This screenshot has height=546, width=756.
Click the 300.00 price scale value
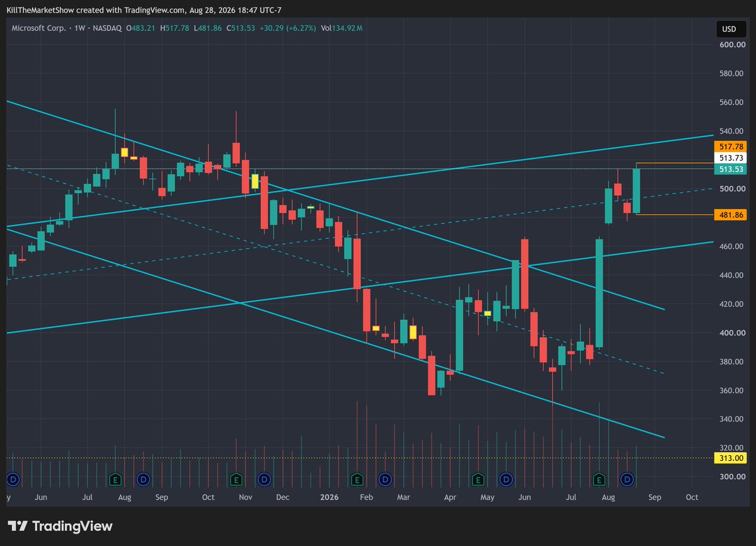coord(733,477)
